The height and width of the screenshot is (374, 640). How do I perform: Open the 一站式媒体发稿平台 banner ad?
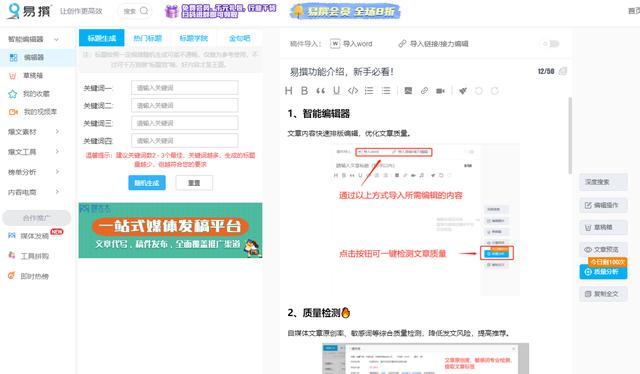click(x=170, y=230)
